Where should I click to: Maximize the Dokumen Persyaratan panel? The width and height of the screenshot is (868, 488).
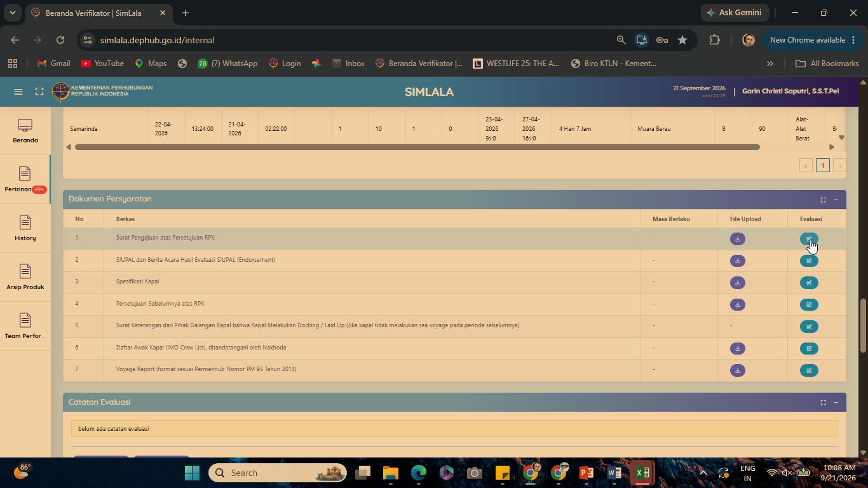click(x=823, y=200)
